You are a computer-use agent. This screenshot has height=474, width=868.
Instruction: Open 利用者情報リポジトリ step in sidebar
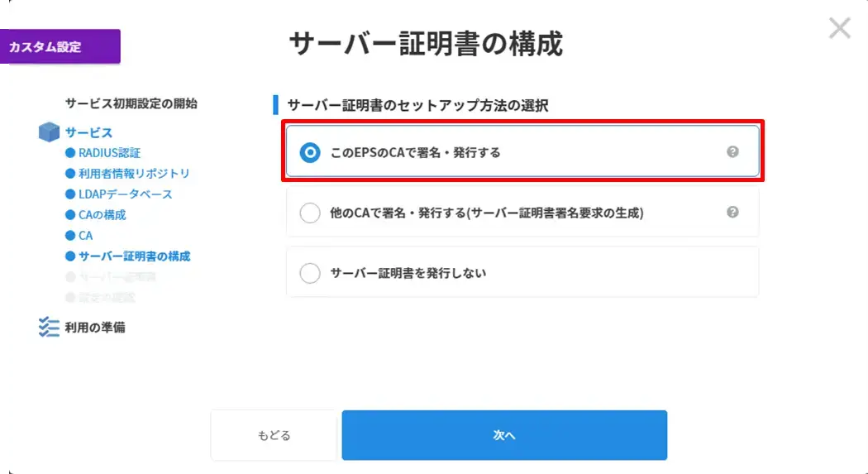coord(134,174)
